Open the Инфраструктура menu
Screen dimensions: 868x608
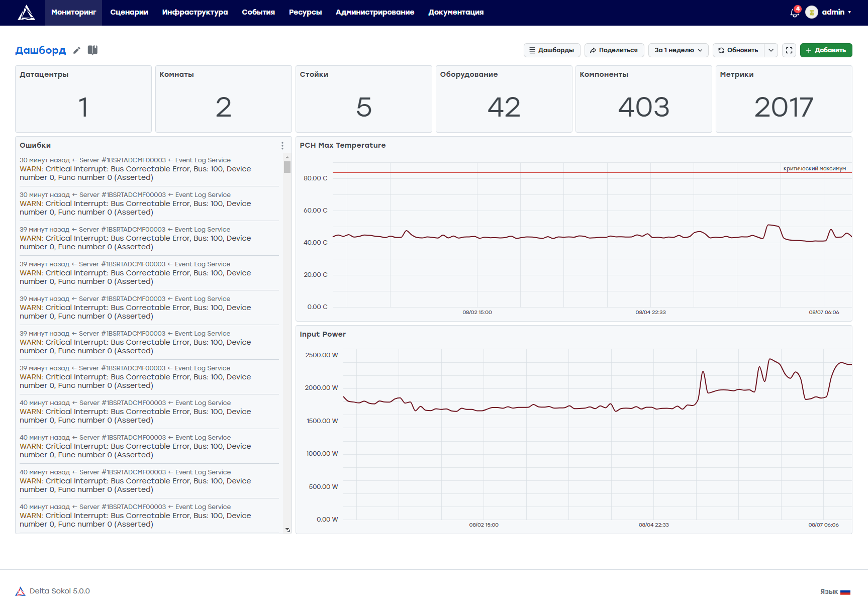(x=195, y=13)
